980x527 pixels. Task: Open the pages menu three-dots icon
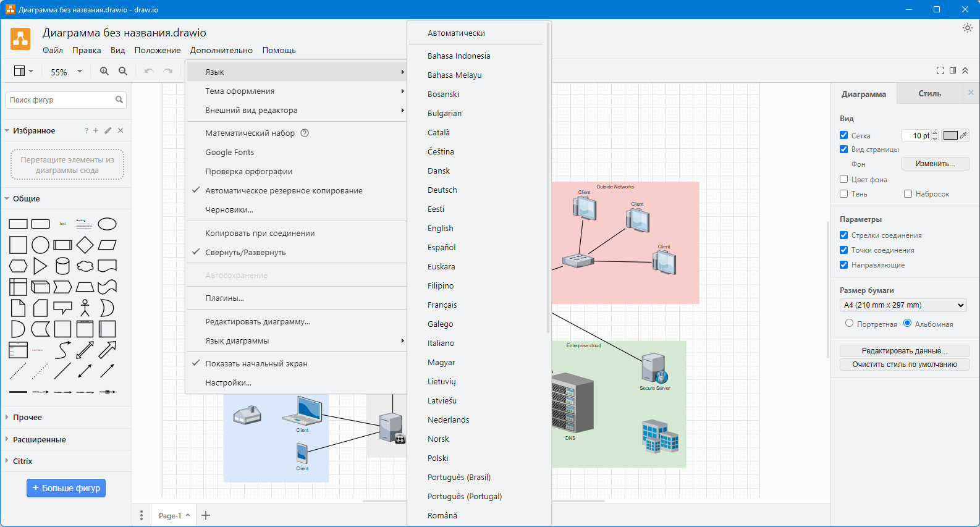(142, 515)
